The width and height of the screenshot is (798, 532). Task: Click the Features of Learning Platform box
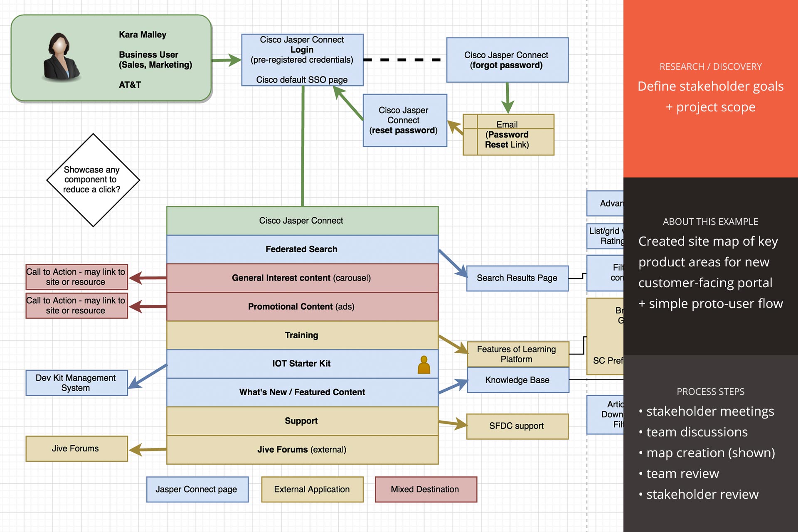(517, 354)
